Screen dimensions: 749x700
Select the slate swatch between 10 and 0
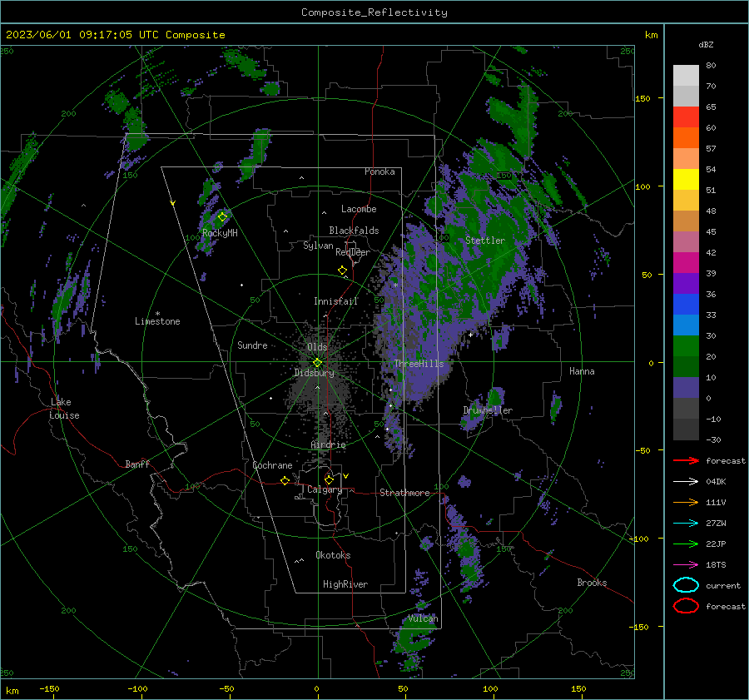(686, 388)
